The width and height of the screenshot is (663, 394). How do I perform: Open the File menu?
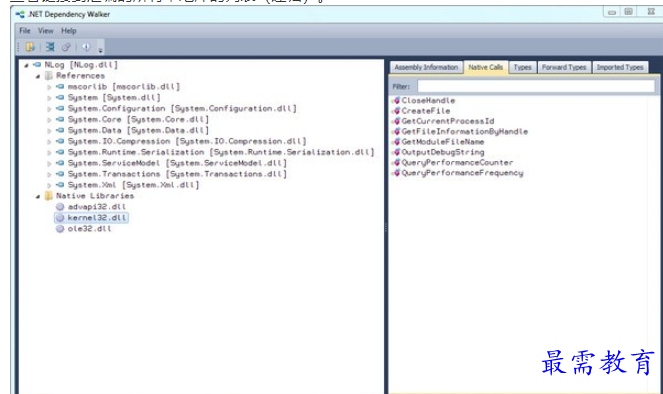pyautogui.click(x=25, y=31)
